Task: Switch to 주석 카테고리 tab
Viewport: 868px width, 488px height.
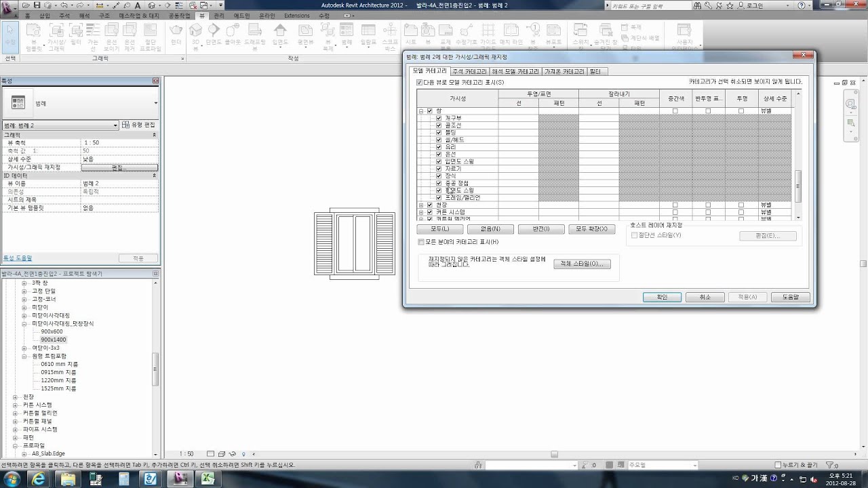Action: click(469, 71)
